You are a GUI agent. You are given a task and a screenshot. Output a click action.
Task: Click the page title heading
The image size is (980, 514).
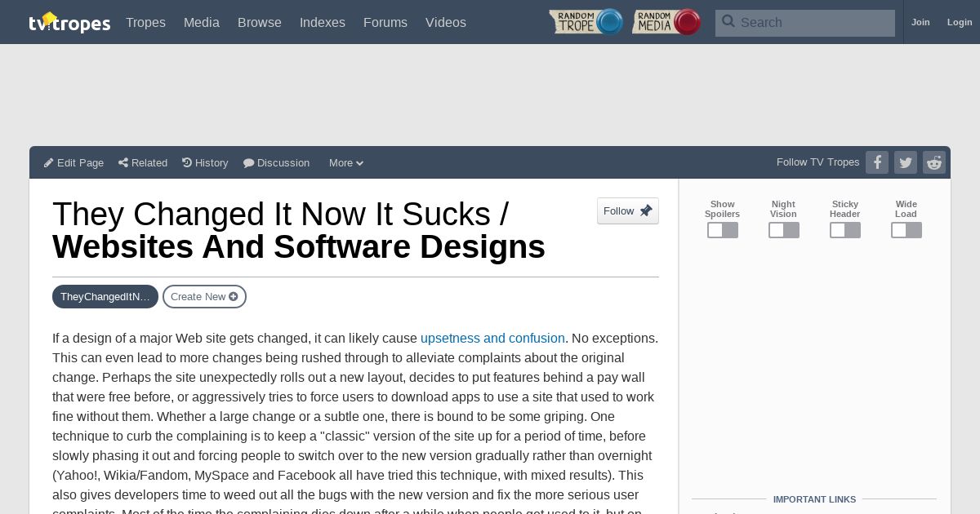tap(299, 230)
